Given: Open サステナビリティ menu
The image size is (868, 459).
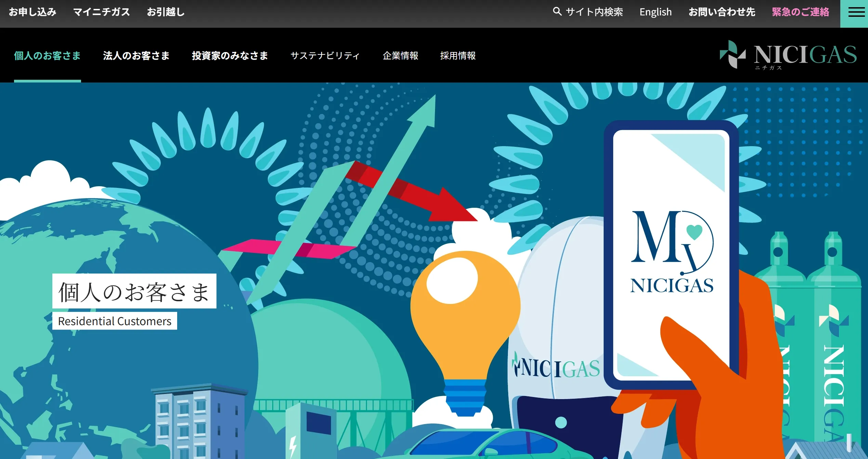Looking at the screenshot, I should tap(325, 55).
